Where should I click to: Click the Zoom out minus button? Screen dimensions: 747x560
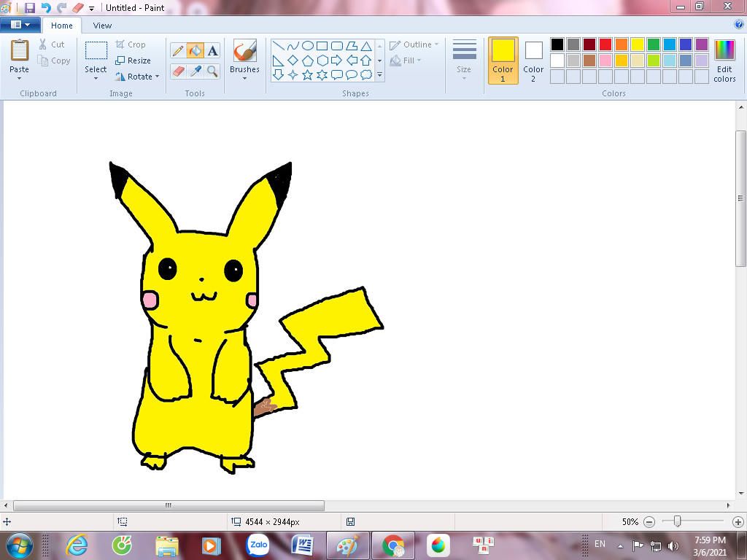pos(649,522)
